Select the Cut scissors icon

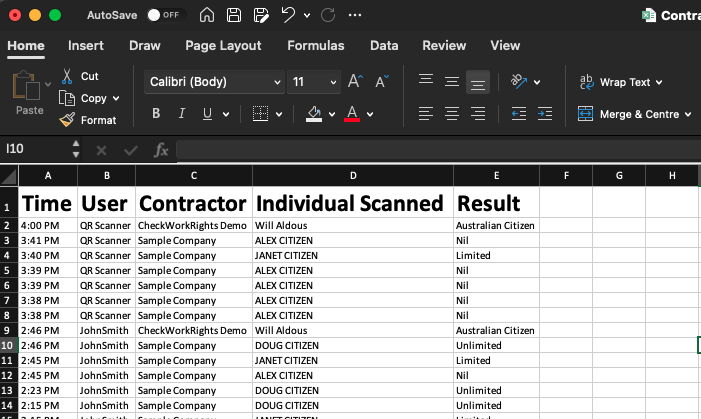67,76
